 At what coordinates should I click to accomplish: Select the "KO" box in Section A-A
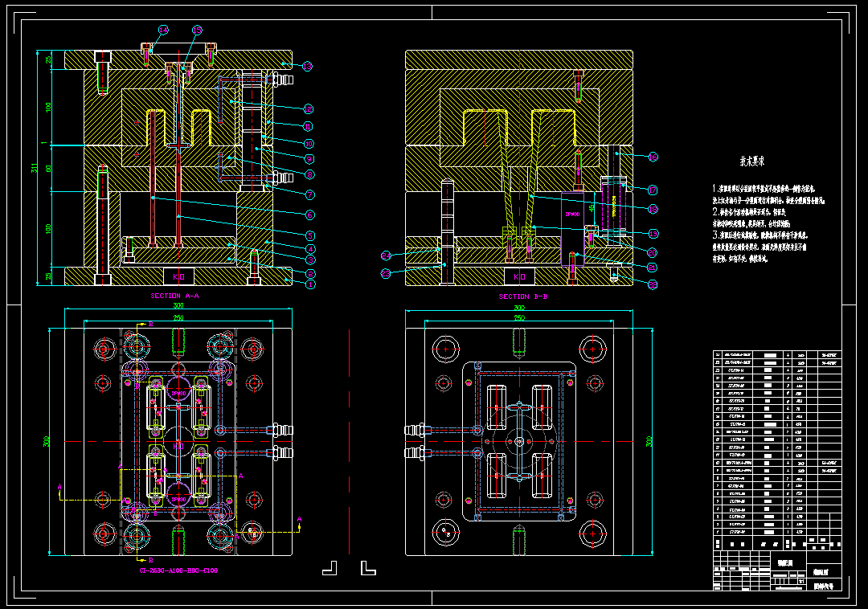click(178, 276)
